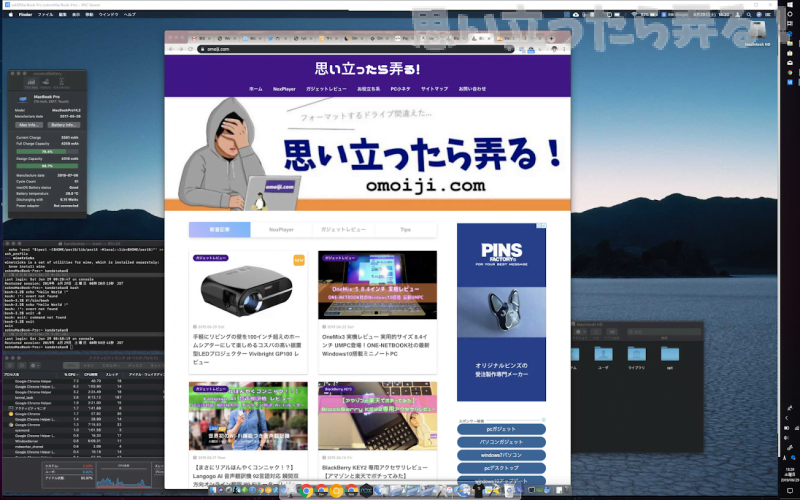Viewport: 800px width, 500px height.
Task: Open Macintosh HD desktop drive icon
Action: [759, 32]
